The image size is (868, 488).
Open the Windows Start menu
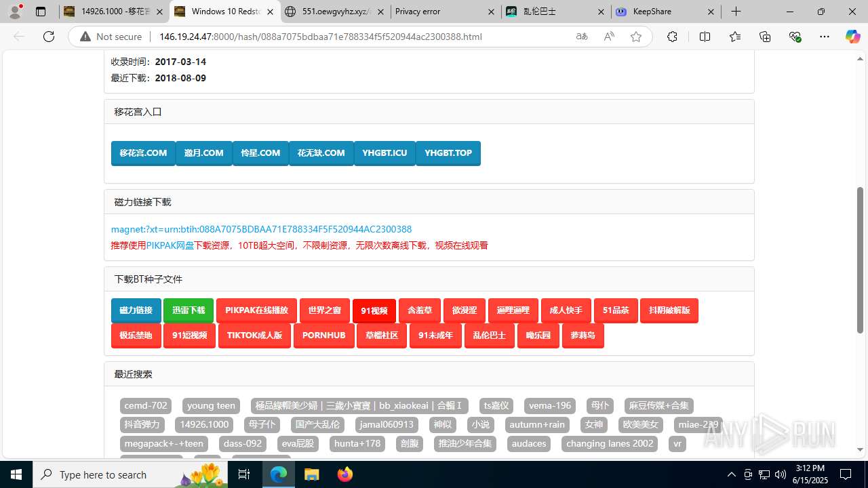16,474
